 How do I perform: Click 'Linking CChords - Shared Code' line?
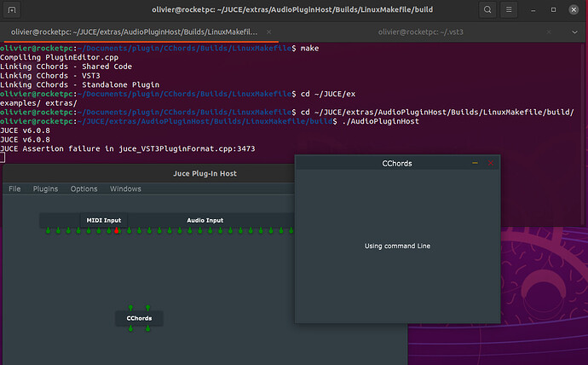click(x=66, y=67)
